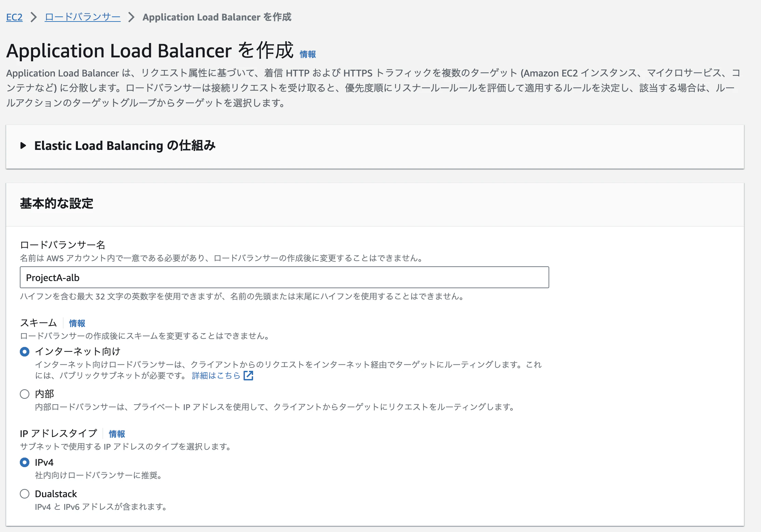
Task: Click the 詳細はこちら link
Action: 216,376
